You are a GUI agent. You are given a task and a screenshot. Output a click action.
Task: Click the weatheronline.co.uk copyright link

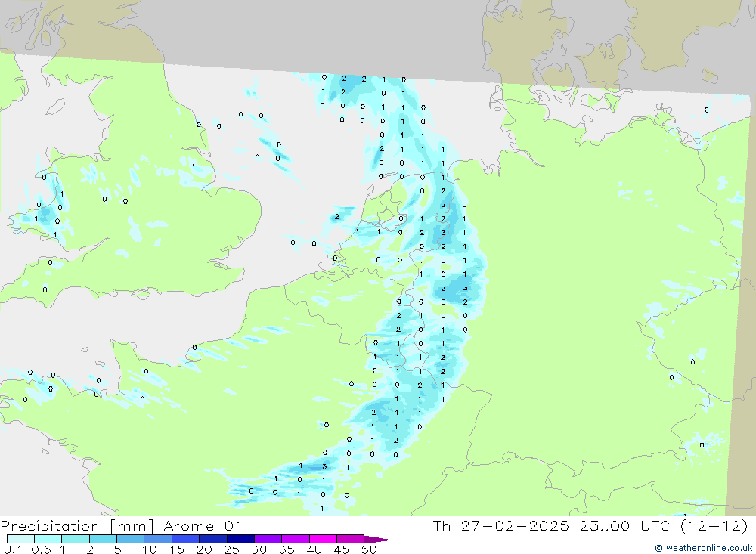pyautogui.click(x=703, y=548)
